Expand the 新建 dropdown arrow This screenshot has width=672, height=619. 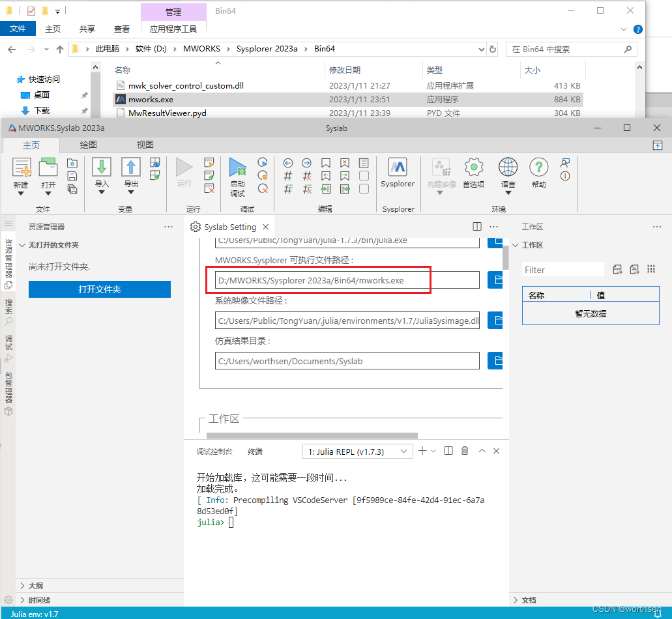(x=21, y=194)
